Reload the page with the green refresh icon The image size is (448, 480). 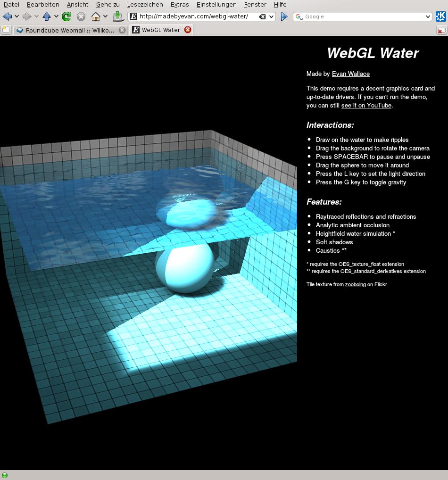coord(66,17)
